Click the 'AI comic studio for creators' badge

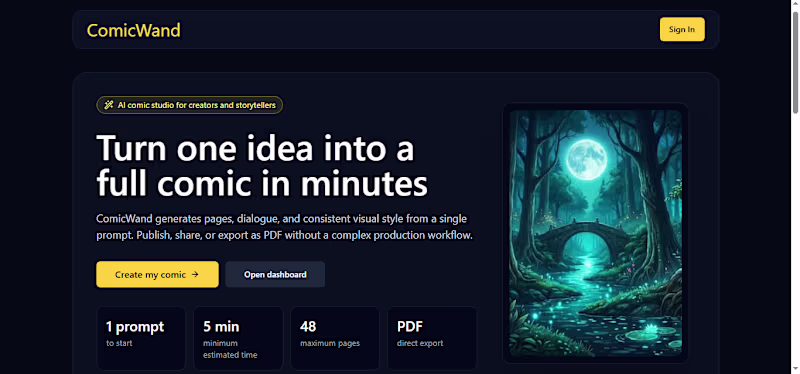coord(190,105)
